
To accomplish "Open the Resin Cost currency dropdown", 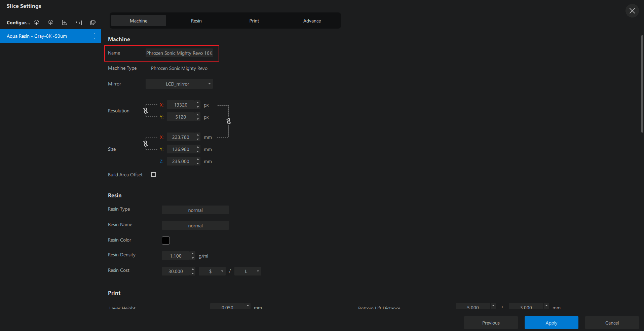I will 212,271.
